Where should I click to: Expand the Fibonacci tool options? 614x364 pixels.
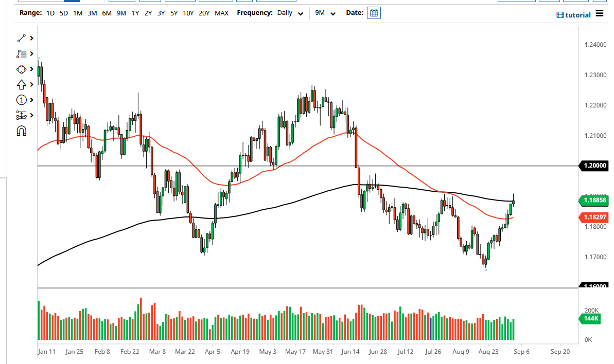click(x=32, y=53)
